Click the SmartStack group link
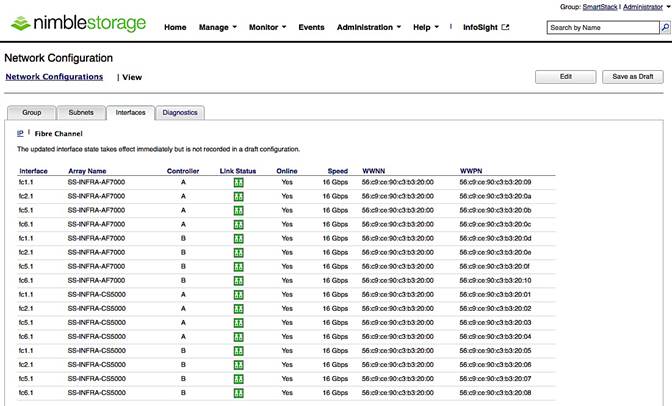The height and width of the screenshot is (406, 672). (x=600, y=7)
